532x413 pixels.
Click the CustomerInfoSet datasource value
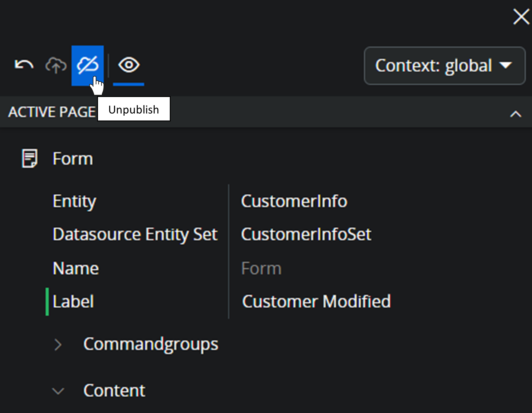(306, 234)
